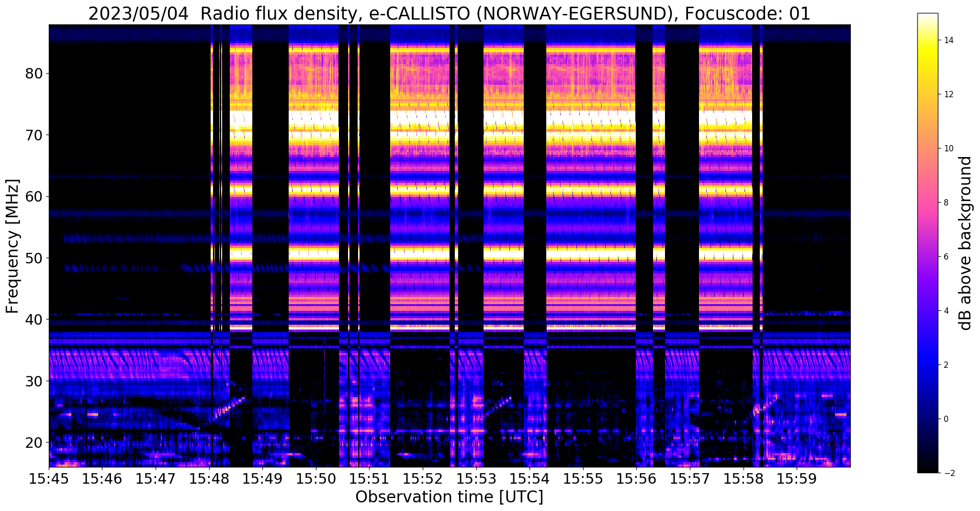Image resolution: width=980 pixels, height=511 pixels.
Task: Click the 'dB above background' colorbar label
Action: pyautogui.click(x=966, y=243)
